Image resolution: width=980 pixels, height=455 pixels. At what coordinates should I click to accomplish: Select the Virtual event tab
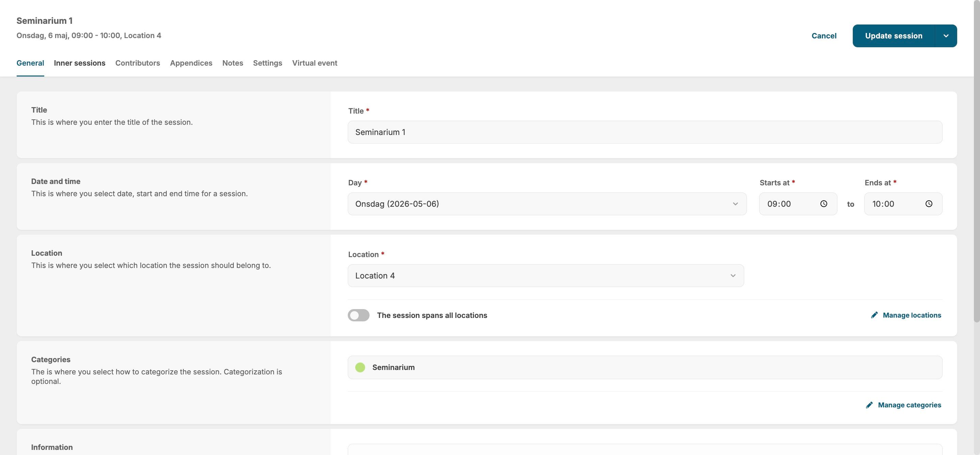coord(315,63)
